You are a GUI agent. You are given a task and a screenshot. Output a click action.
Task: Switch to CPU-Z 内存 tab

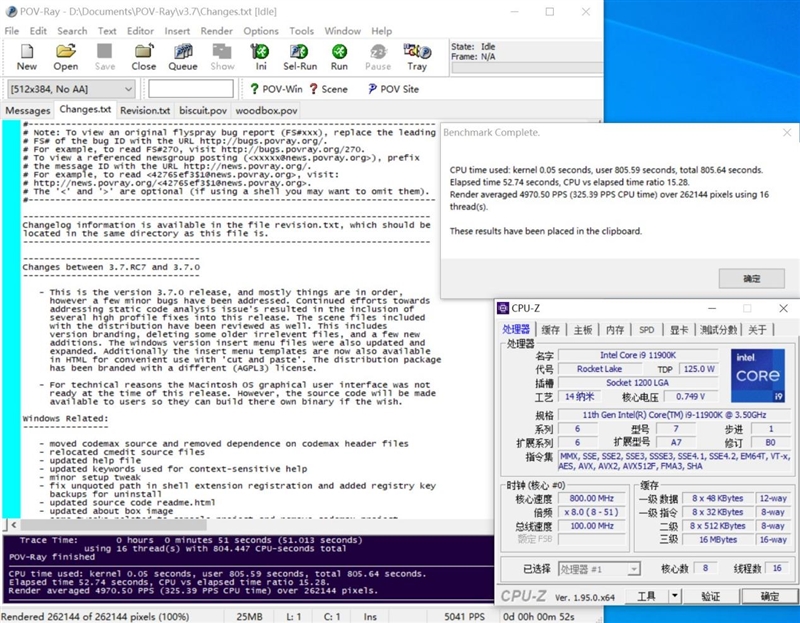tap(615, 330)
